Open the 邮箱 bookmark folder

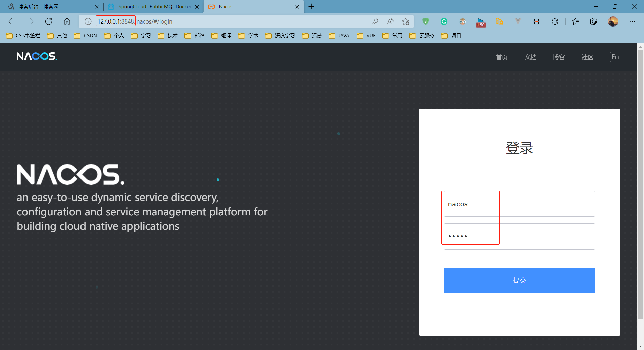click(195, 36)
